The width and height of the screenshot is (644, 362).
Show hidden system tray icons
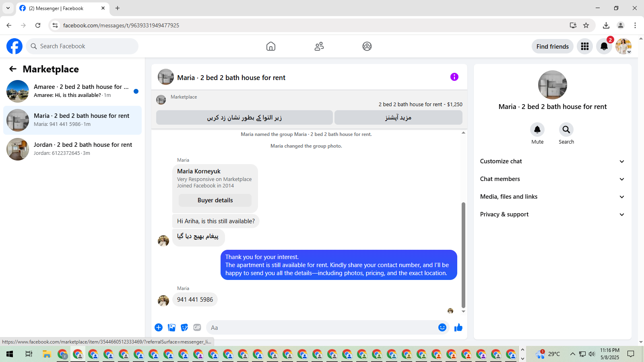(572, 354)
